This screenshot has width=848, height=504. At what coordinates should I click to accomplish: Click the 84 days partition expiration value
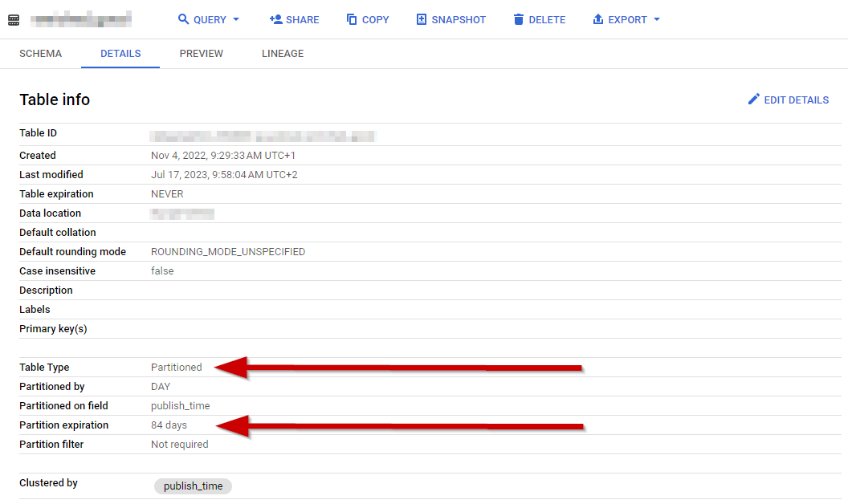(169, 425)
